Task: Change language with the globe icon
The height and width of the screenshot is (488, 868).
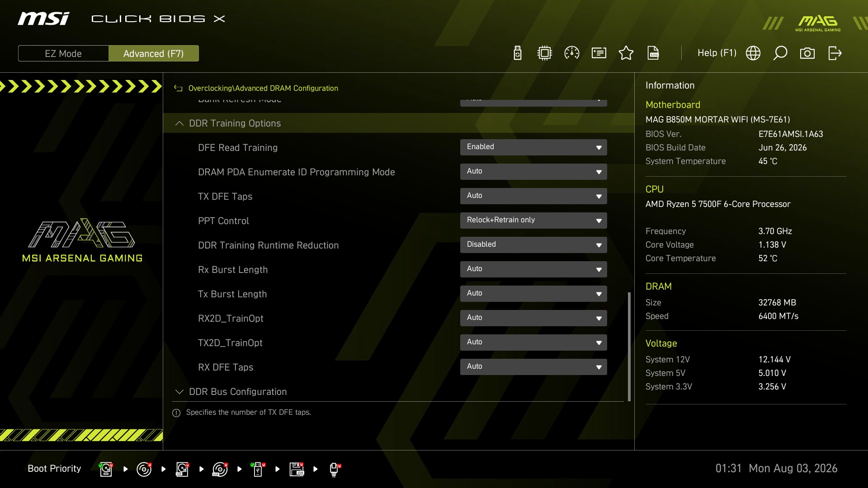Action: click(x=753, y=53)
